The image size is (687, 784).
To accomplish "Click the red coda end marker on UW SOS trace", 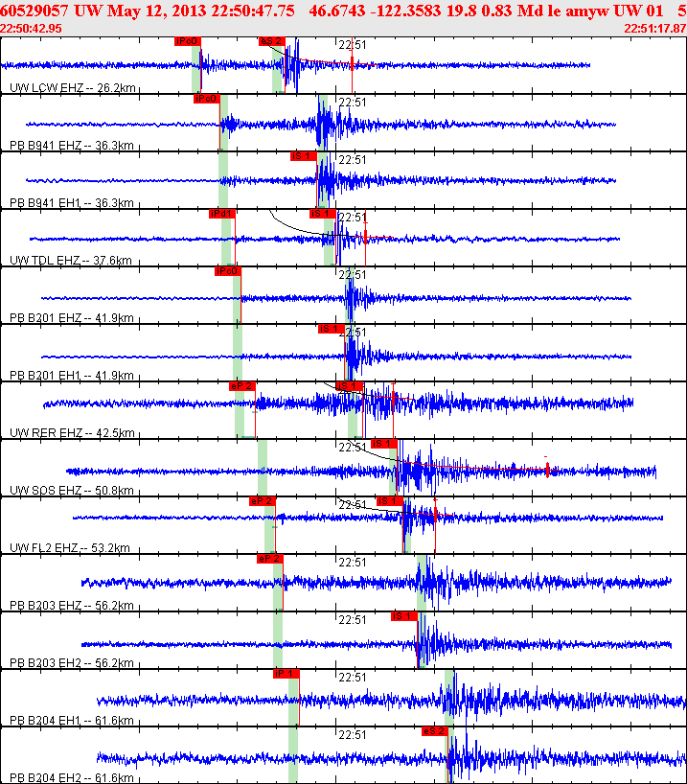I will click(x=547, y=470).
